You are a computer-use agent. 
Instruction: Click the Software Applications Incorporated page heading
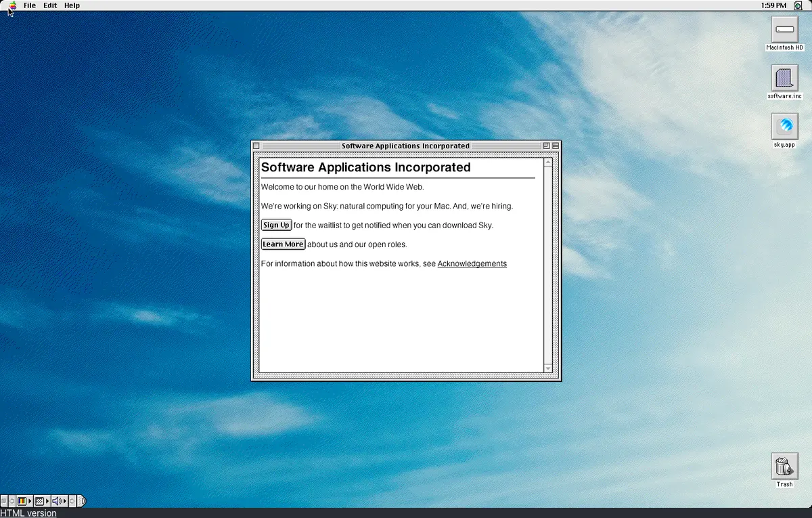[x=365, y=167]
